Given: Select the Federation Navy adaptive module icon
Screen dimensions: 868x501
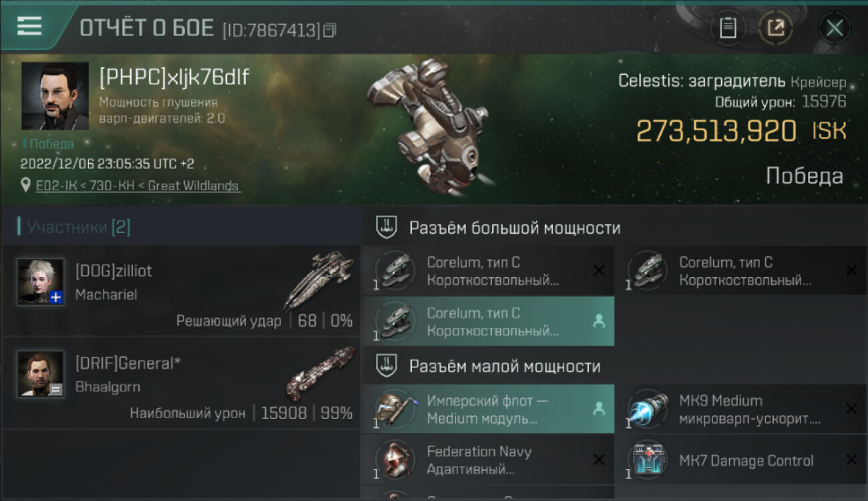Looking at the screenshot, I should (x=395, y=460).
